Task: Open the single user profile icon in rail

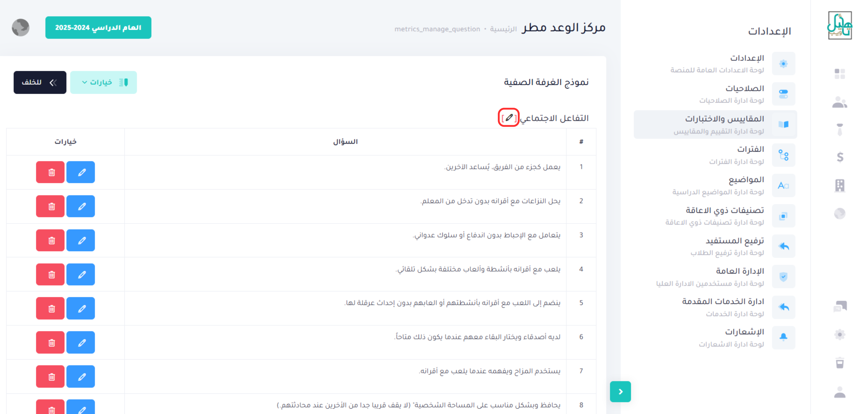Action: (x=840, y=392)
